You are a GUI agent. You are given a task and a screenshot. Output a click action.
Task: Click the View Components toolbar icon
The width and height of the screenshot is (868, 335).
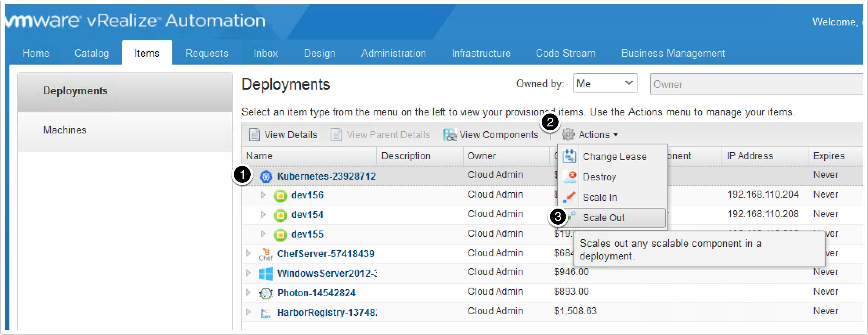click(450, 135)
